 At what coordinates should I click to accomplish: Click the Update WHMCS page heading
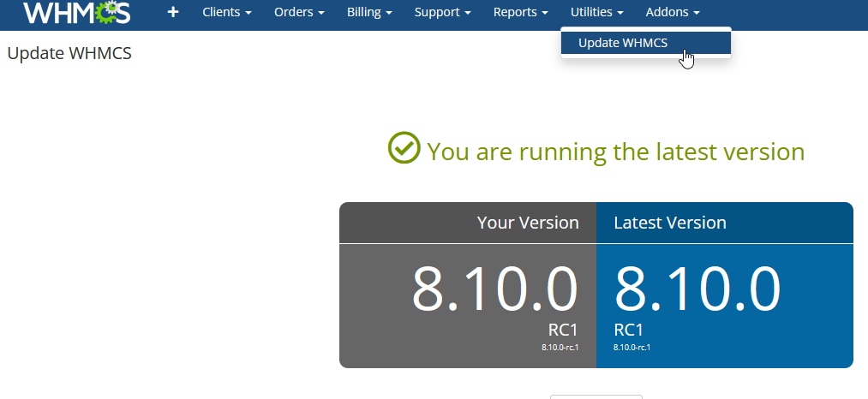69,53
